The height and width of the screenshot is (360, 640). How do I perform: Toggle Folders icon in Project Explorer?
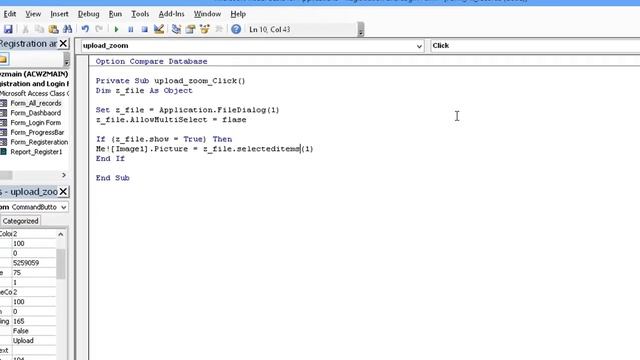[4, 60]
